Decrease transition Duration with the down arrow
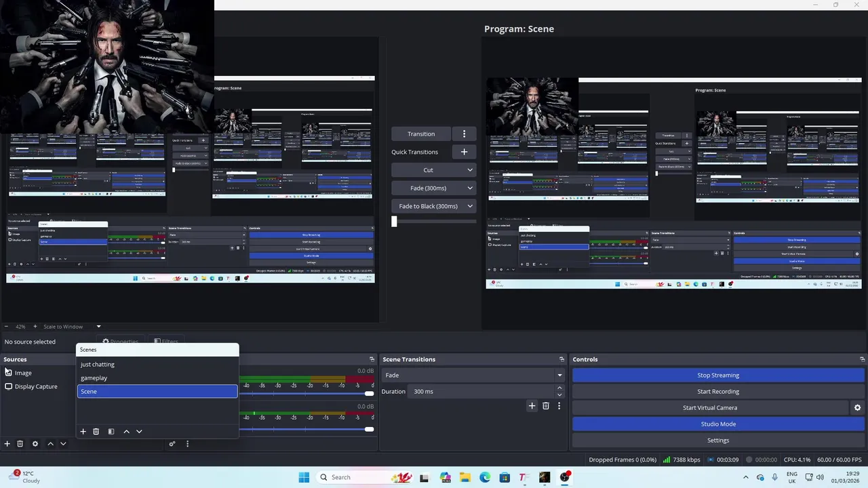The width and height of the screenshot is (868, 488). pos(559,394)
